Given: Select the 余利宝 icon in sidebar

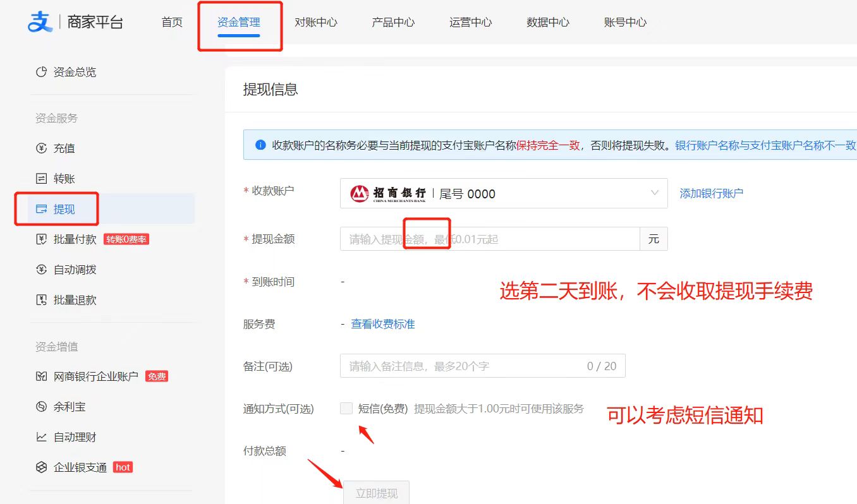Looking at the screenshot, I should click(42, 407).
